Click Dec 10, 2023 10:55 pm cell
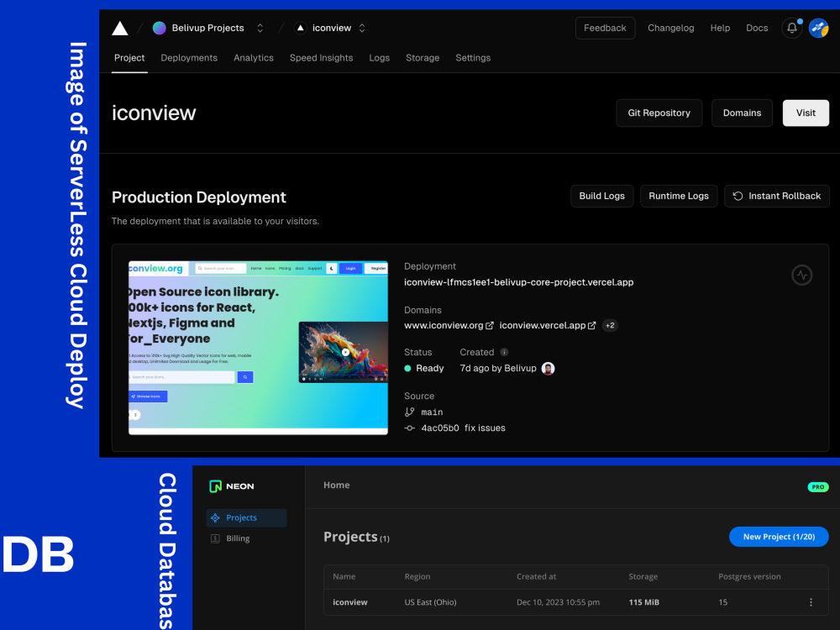The width and height of the screenshot is (840, 630). 558,602
